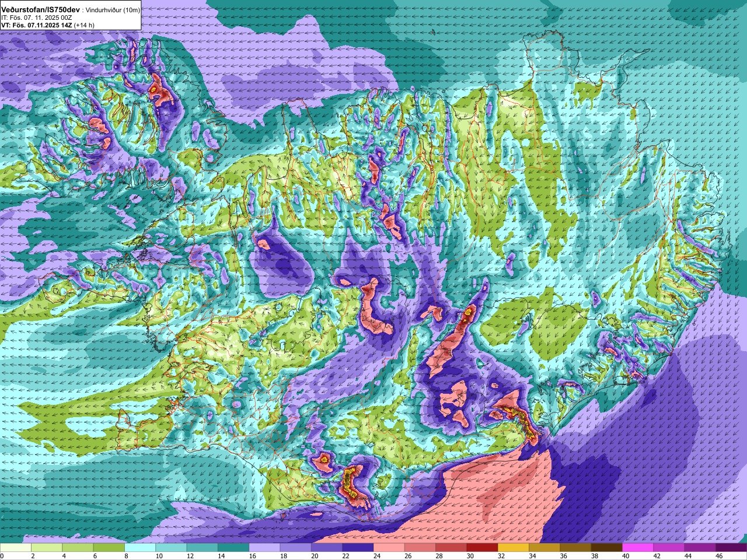Click the legend tick label '38'

595,556
